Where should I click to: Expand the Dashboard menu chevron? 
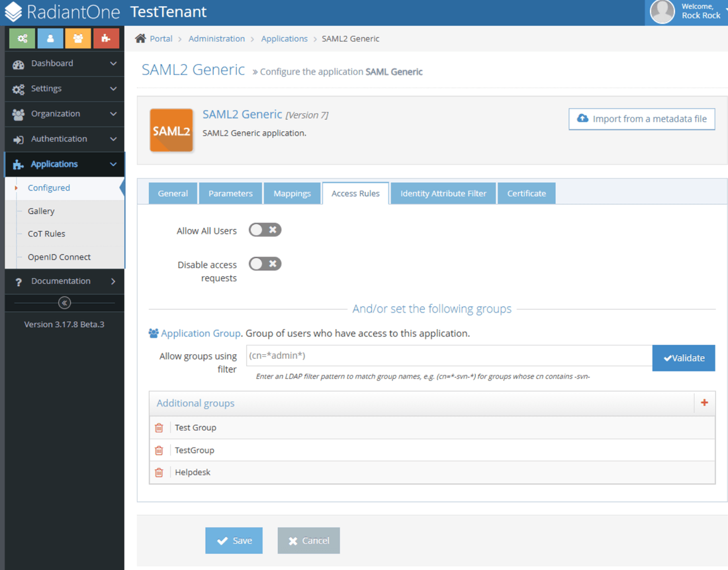[x=113, y=63]
